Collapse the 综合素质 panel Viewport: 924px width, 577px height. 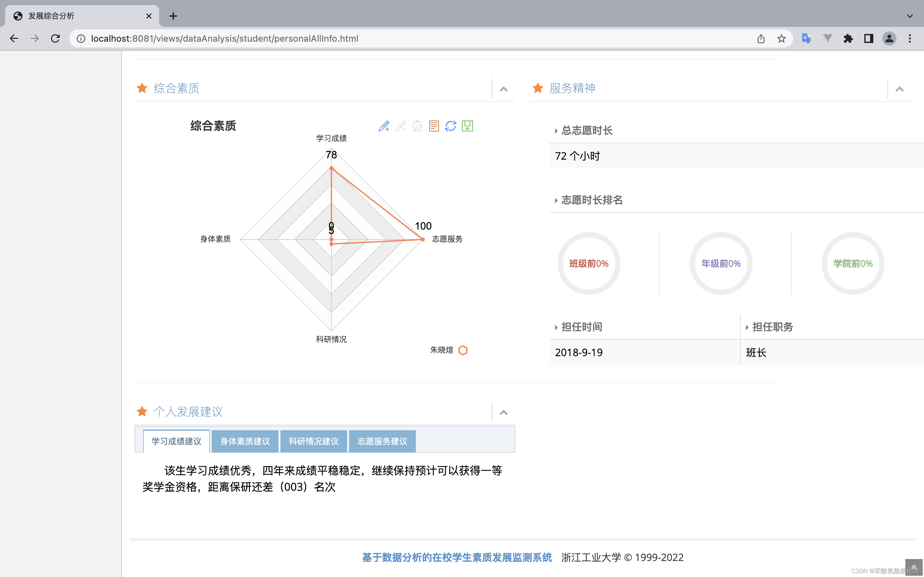point(504,89)
